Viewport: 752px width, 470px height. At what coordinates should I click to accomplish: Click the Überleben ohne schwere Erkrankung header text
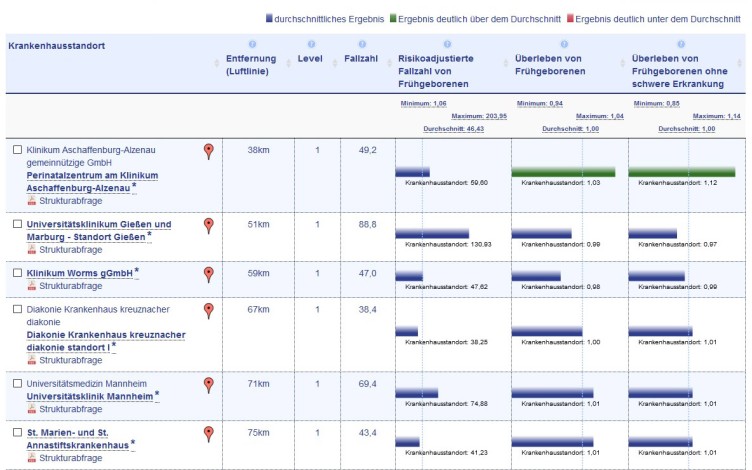coord(680,71)
